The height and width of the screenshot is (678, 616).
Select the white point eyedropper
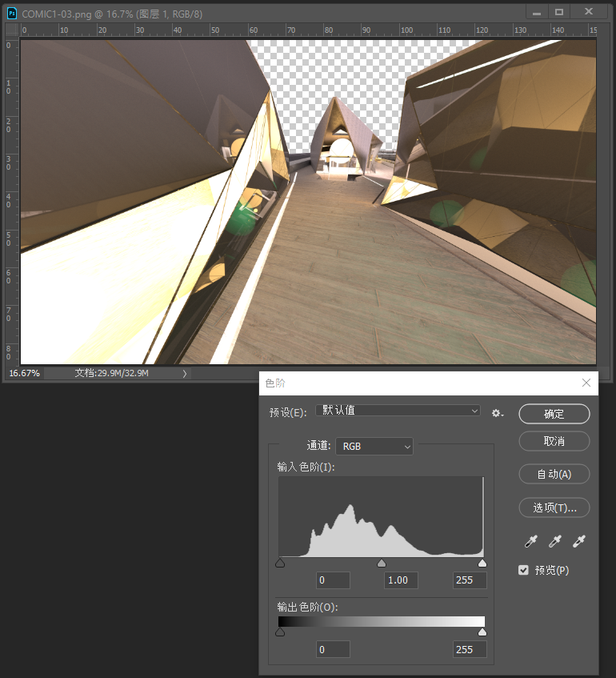(579, 542)
